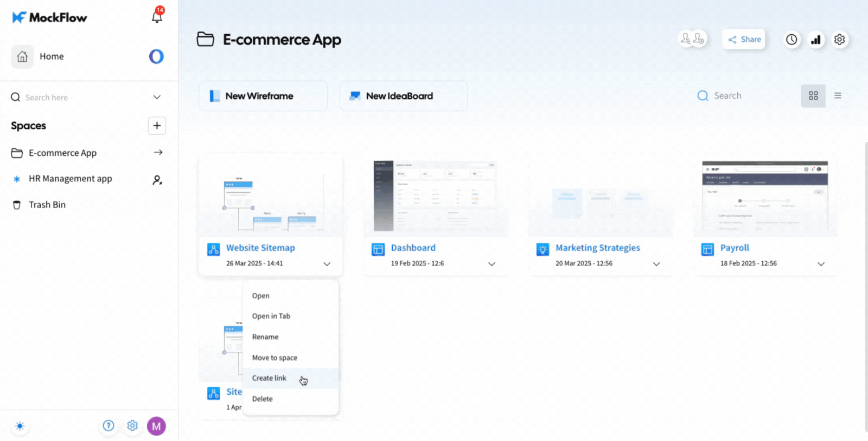
Task: Click the wireframe icon beside Payroll
Action: click(x=707, y=249)
